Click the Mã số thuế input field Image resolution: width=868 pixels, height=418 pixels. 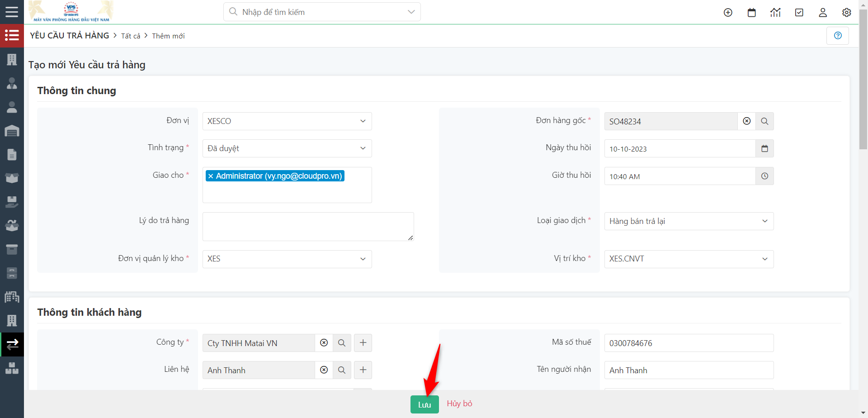pos(689,343)
